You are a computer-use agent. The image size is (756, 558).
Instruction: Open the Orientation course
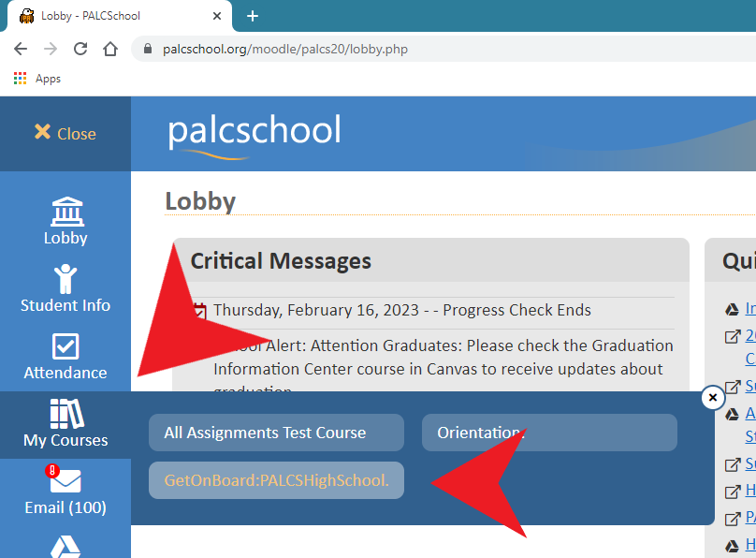[549, 433]
